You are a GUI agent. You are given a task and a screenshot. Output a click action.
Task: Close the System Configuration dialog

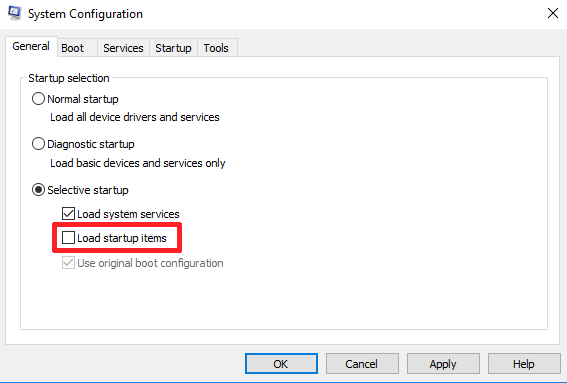pos(553,14)
